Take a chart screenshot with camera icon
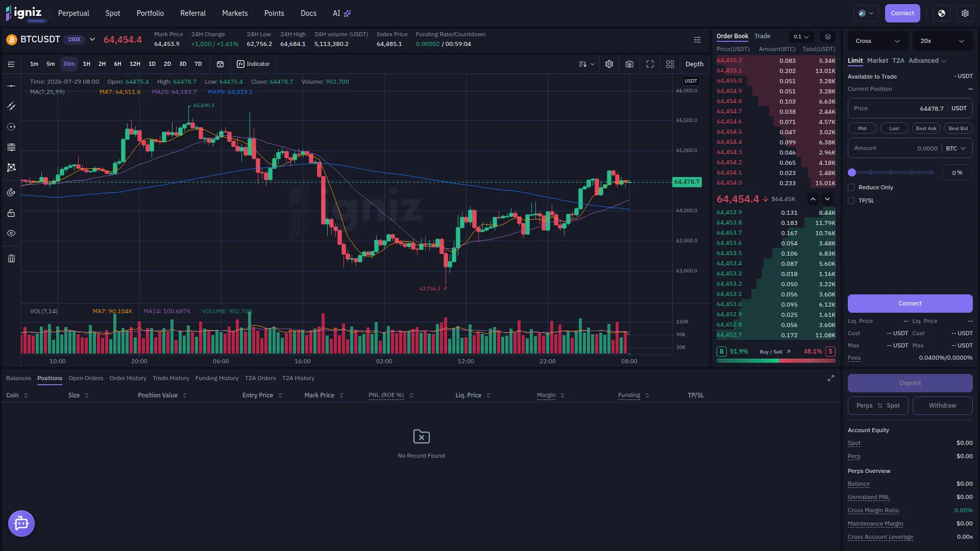Screen dimensions: 980x551 629,64
